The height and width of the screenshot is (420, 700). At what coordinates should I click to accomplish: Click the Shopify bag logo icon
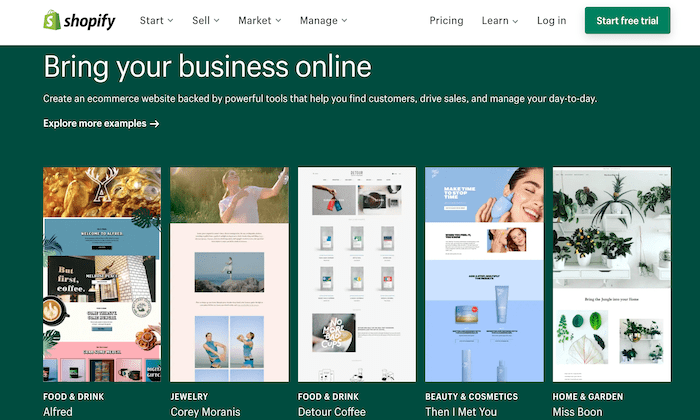tap(52, 20)
